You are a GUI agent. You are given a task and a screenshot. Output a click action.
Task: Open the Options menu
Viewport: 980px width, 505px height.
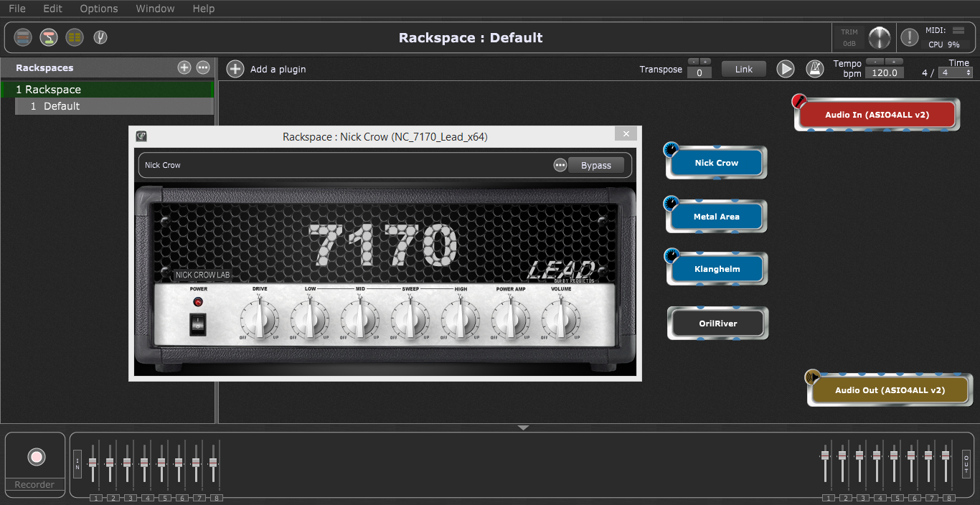99,9
